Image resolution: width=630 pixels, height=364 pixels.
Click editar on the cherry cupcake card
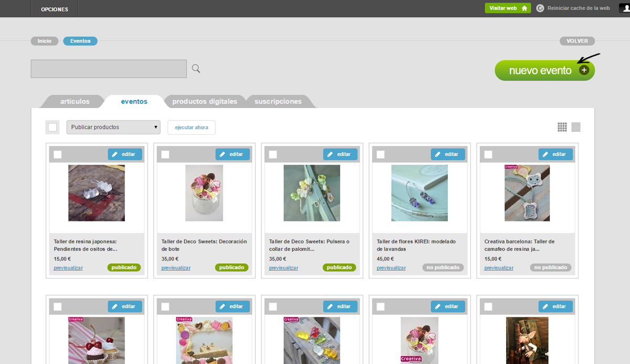pyautogui.click(x=125, y=306)
